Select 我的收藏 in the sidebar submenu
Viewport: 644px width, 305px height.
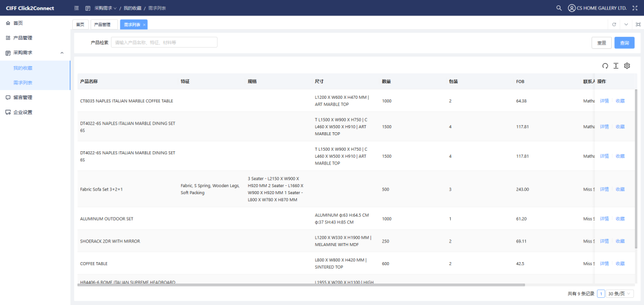coord(23,68)
